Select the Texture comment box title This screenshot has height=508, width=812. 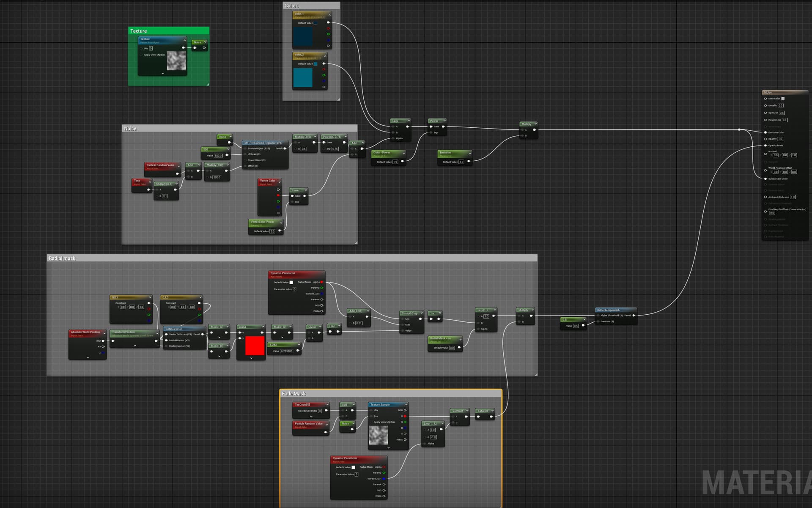pos(138,31)
